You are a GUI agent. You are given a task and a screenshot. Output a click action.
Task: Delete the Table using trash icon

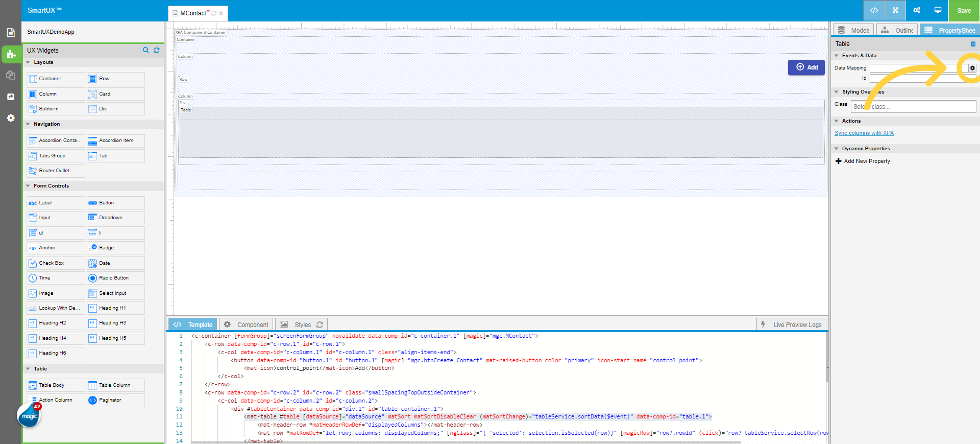pyautogui.click(x=973, y=44)
